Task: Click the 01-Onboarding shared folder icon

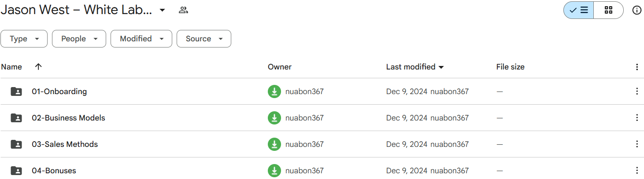Action: [x=16, y=91]
